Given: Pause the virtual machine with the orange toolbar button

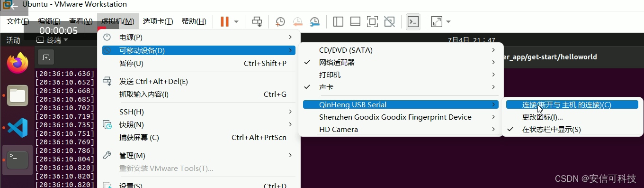Looking at the screenshot, I should [x=224, y=21].
